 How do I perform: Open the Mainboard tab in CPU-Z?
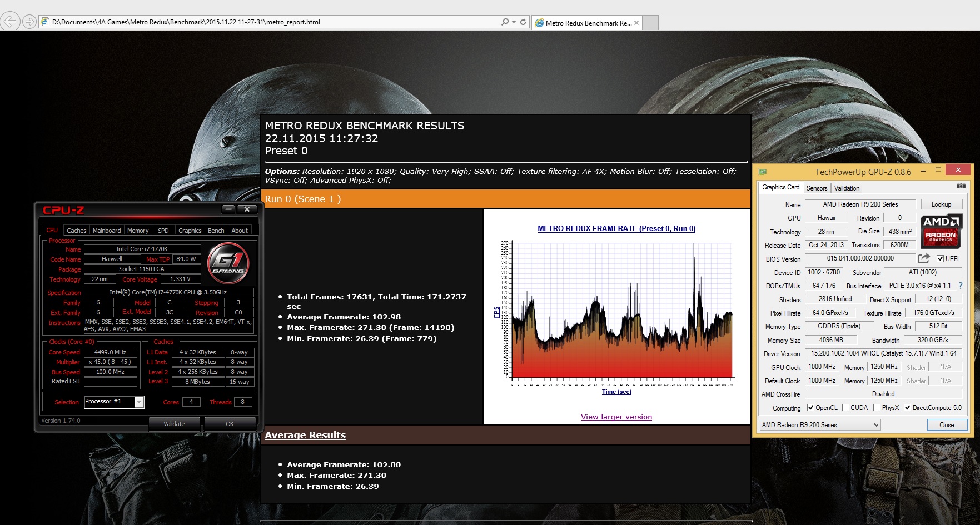(x=107, y=231)
